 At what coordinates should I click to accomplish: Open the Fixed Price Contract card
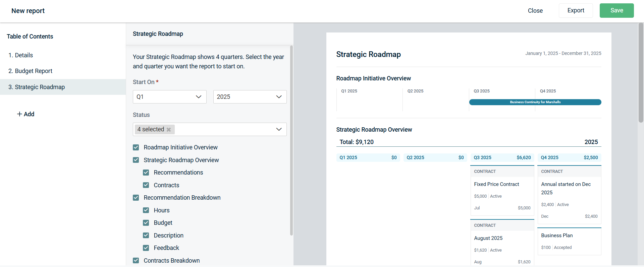click(496, 184)
